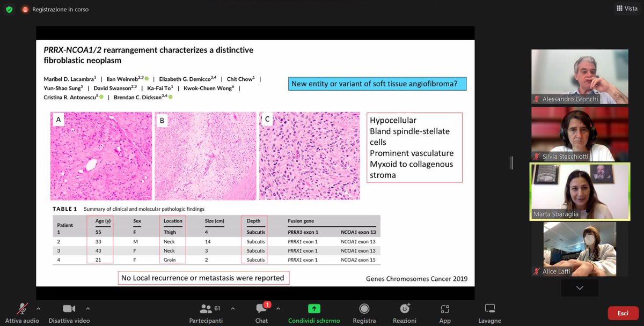Unmute microphone with Attiva audio
The height and width of the screenshot is (326, 644).
[22, 313]
